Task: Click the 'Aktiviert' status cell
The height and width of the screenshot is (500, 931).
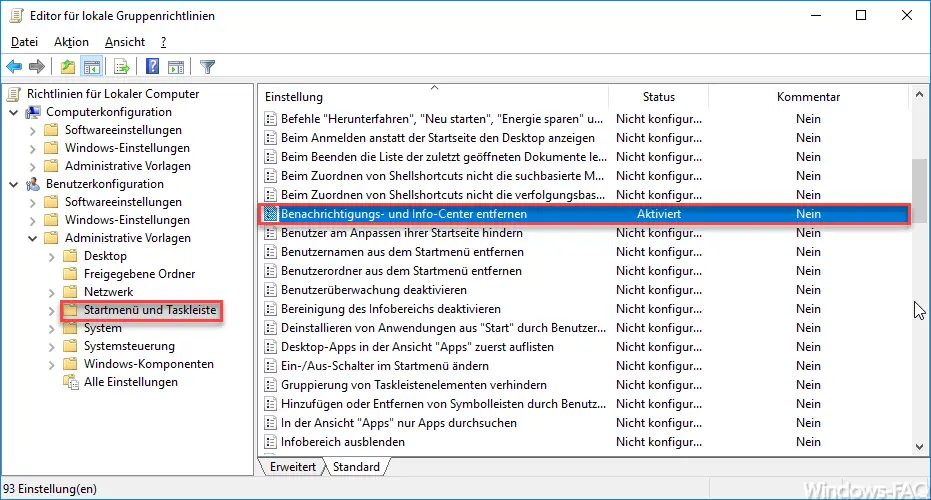Action: coord(658,214)
